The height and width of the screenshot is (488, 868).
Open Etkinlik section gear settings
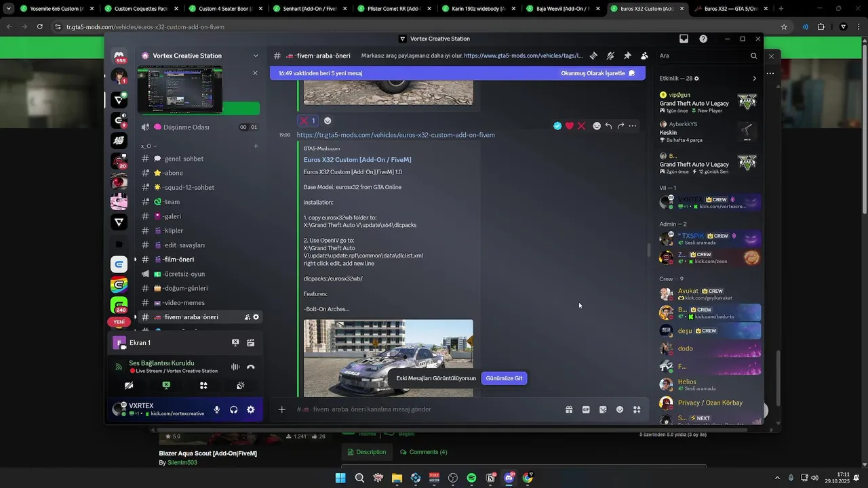696,79
